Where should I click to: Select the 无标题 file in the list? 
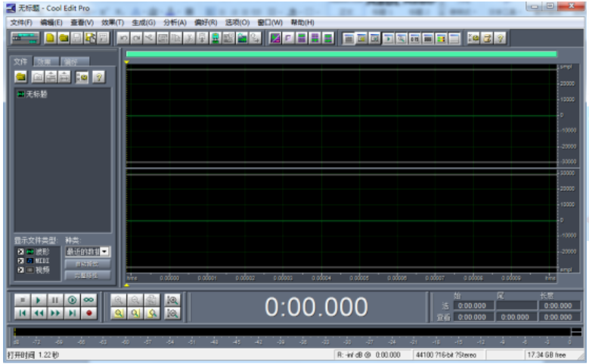coord(36,94)
